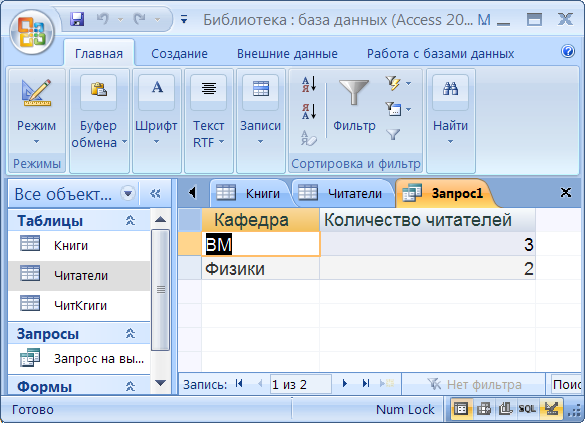Select the cell with value 3
The image size is (585, 423).
click(428, 244)
